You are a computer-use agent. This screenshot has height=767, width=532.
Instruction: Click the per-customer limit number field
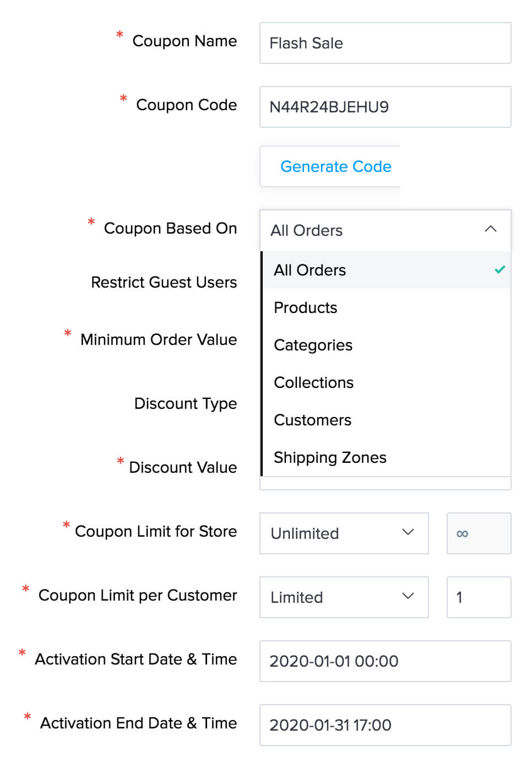[x=479, y=597]
